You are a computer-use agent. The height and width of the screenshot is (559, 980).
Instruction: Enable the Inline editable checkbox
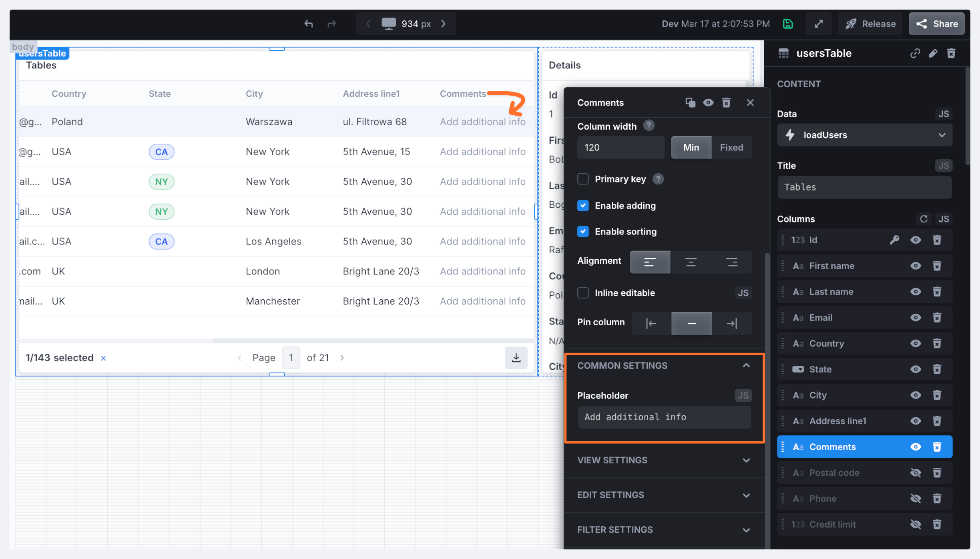click(583, 293)
